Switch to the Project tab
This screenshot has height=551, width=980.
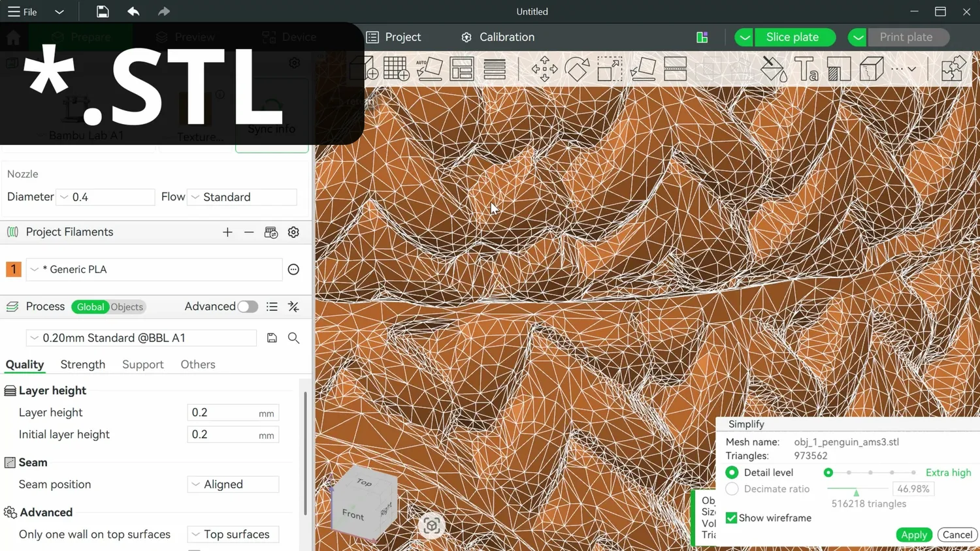coord(394,37)
